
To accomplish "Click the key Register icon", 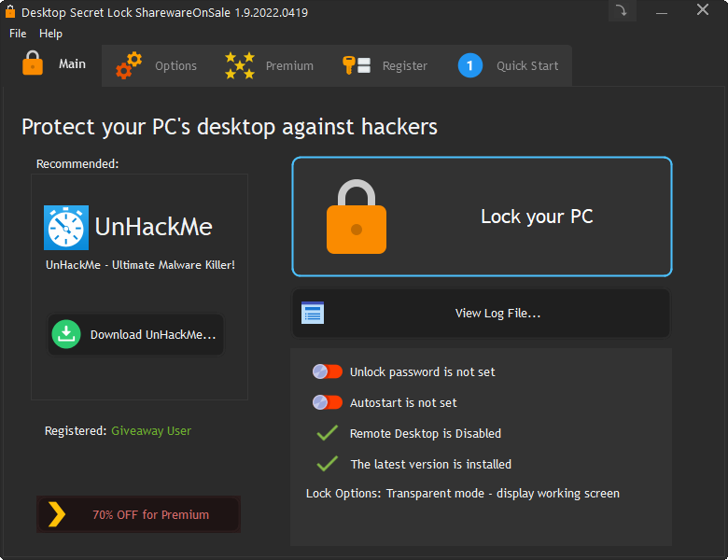I will click(x=357, y=65).
